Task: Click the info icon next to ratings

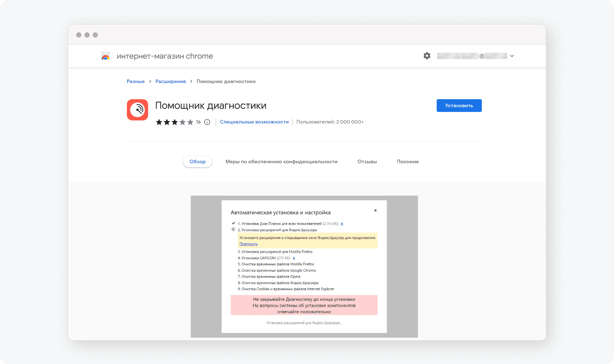Action: [207, 122]
